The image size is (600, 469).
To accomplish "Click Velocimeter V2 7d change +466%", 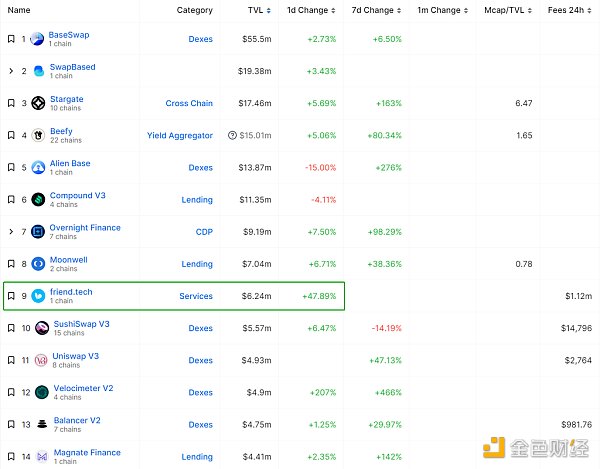I will pyautogui.click(x=388, y=392).
